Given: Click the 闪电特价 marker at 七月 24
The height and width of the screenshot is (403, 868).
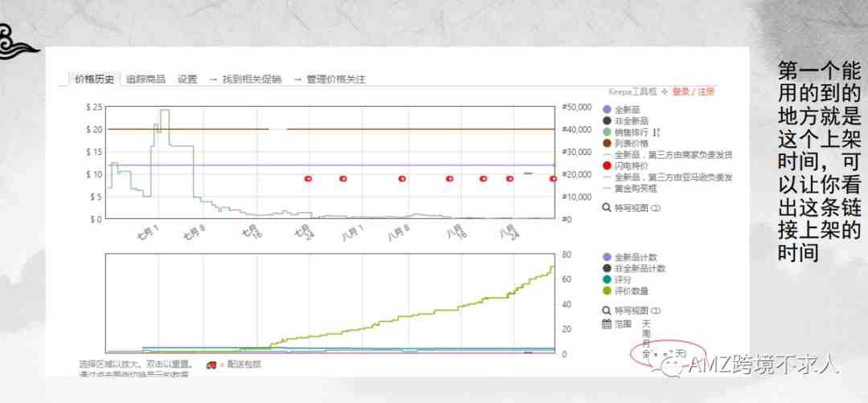Looking at the screenshot, I should coord(309,178).
